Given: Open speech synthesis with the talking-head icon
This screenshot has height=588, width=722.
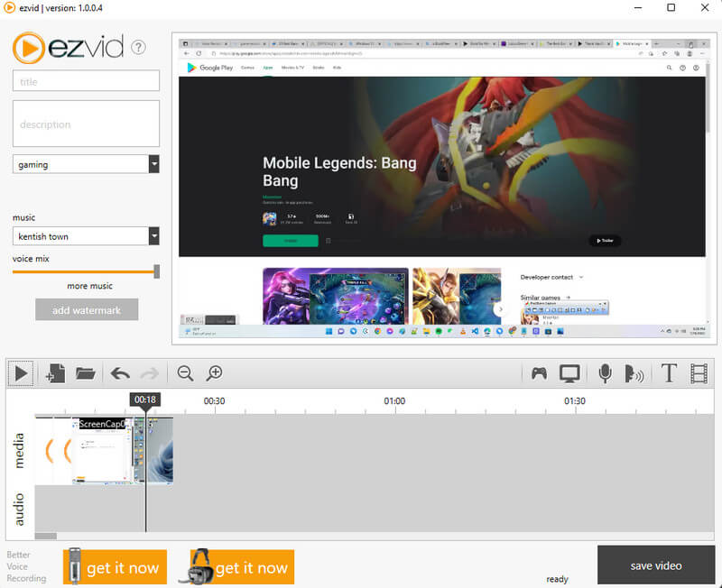Looking at the screenshot, I should point(634,373).
